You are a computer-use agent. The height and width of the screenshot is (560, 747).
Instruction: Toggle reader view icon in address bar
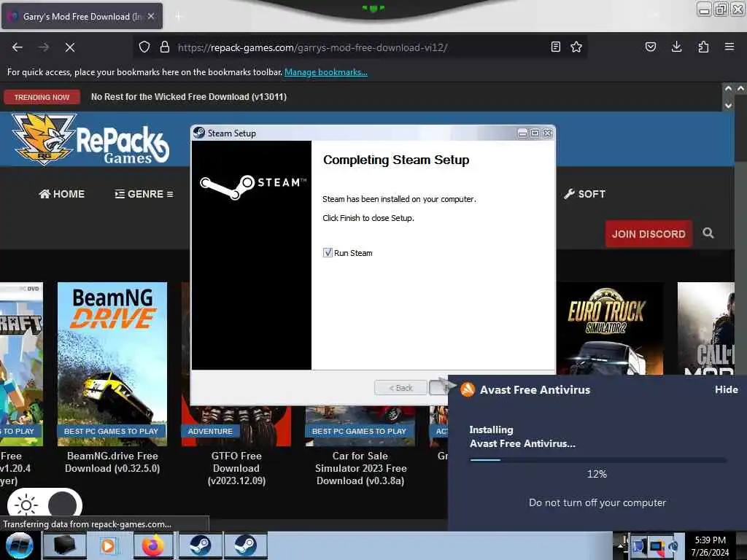click(x=555, y=47)
